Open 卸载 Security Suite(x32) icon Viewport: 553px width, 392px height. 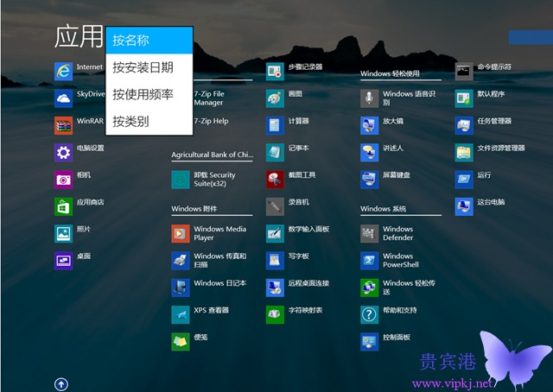coord(181,180)
